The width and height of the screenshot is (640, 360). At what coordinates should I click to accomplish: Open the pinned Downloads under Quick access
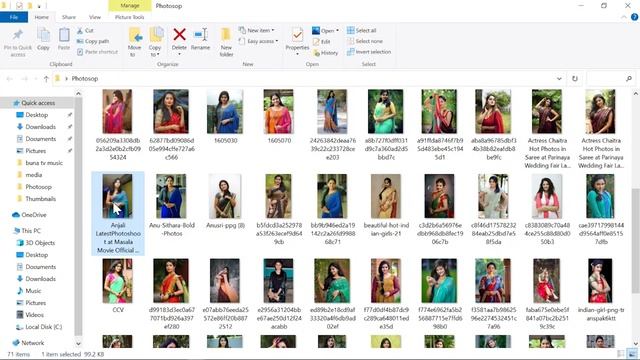[40, 127]
